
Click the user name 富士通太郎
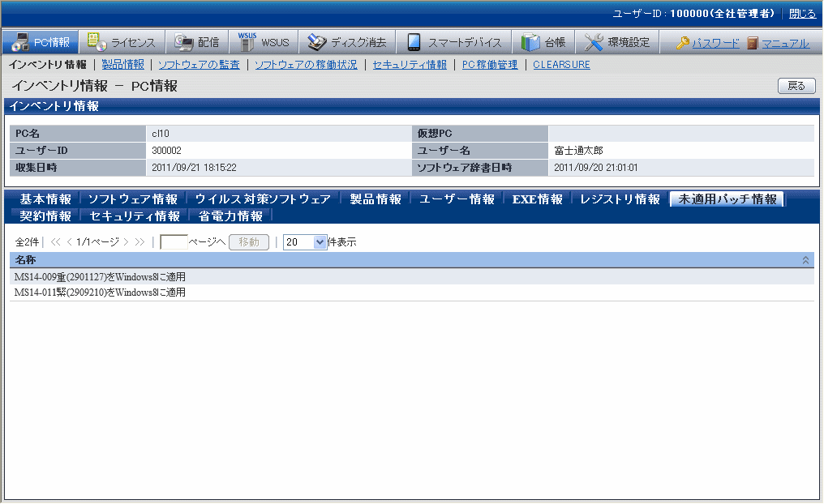[x=578, y=151]
